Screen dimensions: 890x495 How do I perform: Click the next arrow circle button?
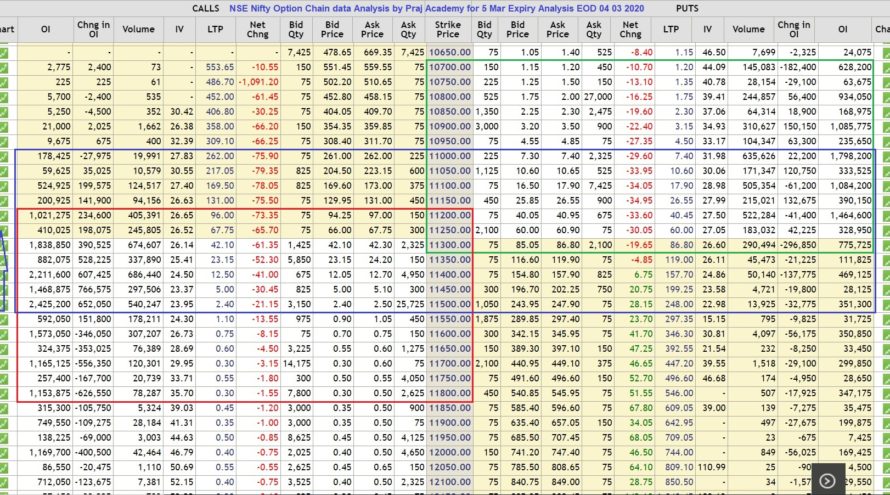click(x=827, y=481)
